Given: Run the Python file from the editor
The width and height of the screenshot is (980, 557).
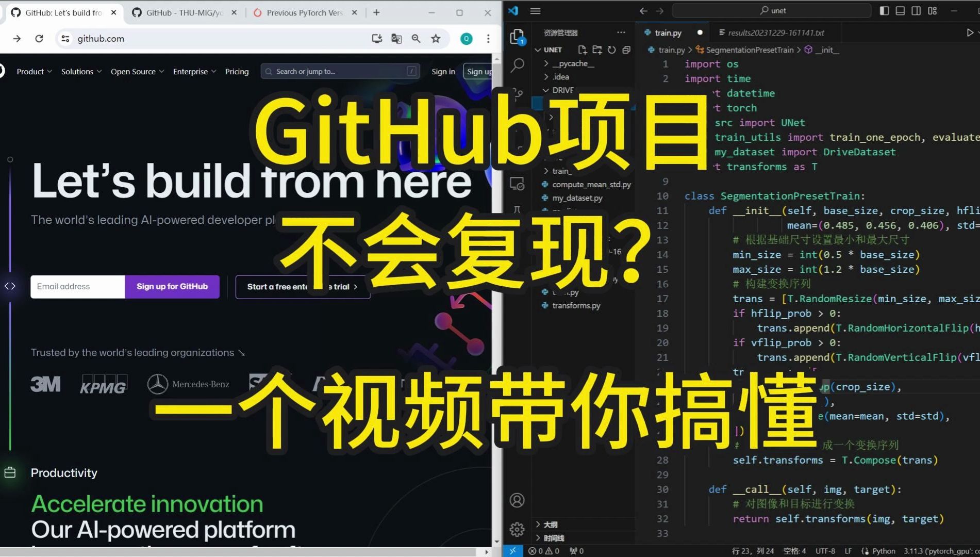Looking at the screenshot, I should (970, 32).
